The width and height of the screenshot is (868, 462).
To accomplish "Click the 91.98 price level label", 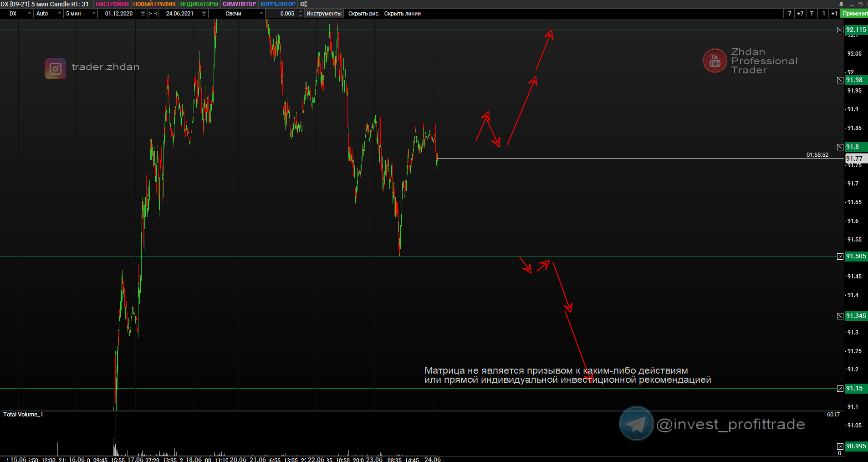I will [856, 80].
